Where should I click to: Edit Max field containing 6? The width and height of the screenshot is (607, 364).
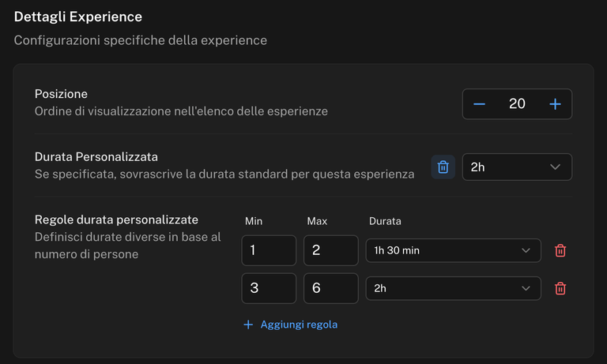point(330,288)
